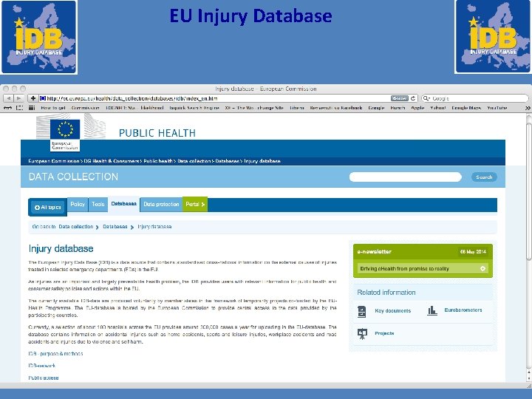Open the Commission bookmark
Screen dimensions: 532x399
(x=85, y=108)
